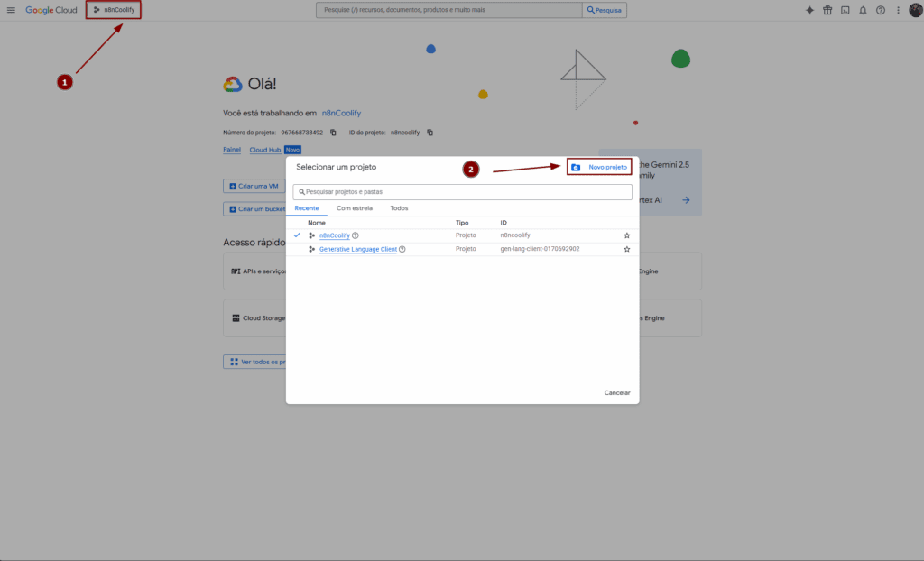Switch to the Recente tab
The width and height of the screenshot is (924, 561).
[307, 208]
